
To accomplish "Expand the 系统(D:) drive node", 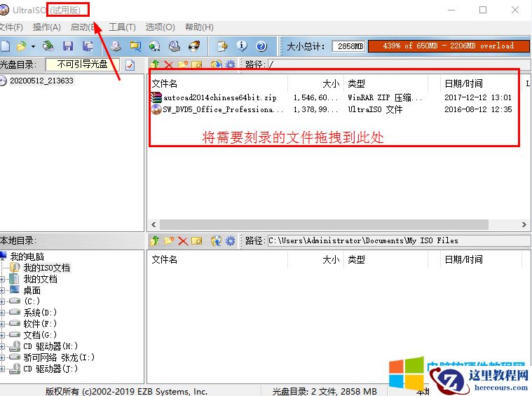I will (x=2, y=313).
